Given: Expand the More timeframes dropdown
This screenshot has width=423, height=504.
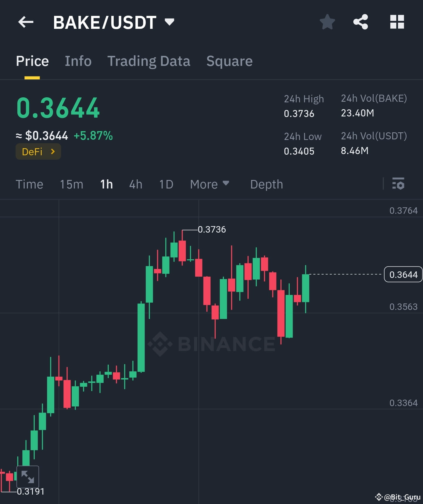Looking at the screenshot, I should [x=209, y=184].
